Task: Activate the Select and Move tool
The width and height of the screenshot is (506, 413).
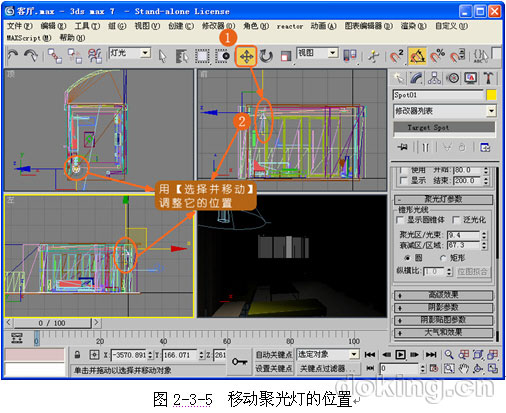Action: pos(246,56)
